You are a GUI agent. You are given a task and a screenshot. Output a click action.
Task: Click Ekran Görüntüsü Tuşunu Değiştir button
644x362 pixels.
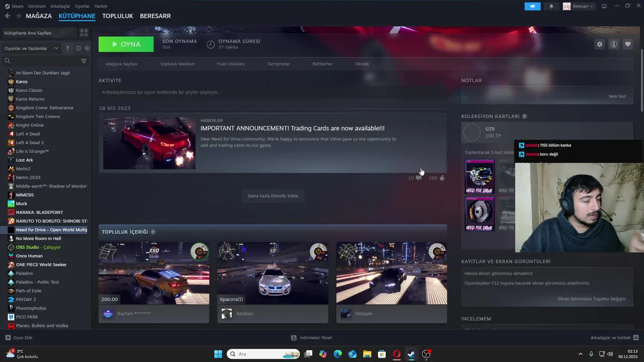(592, 299)
